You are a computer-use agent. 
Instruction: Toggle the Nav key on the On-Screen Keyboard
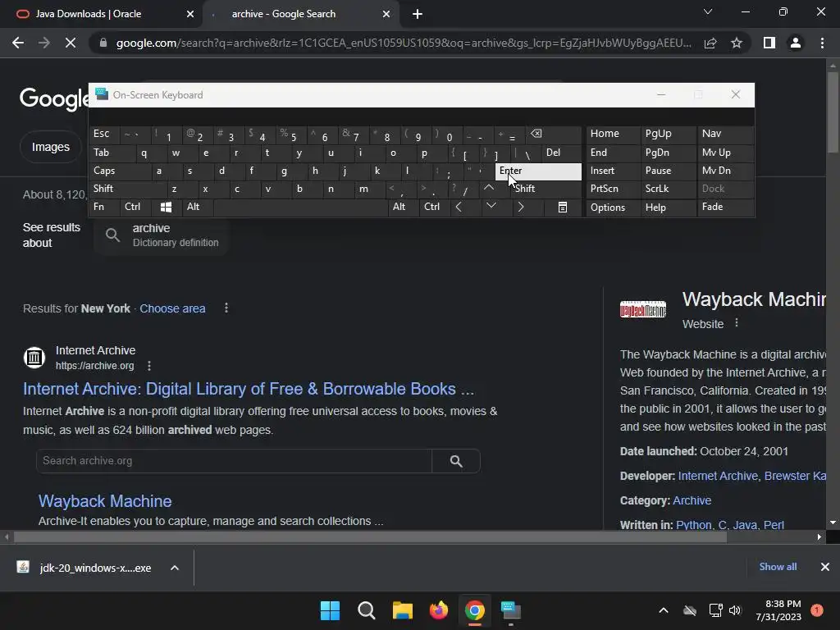click(725, 134)
